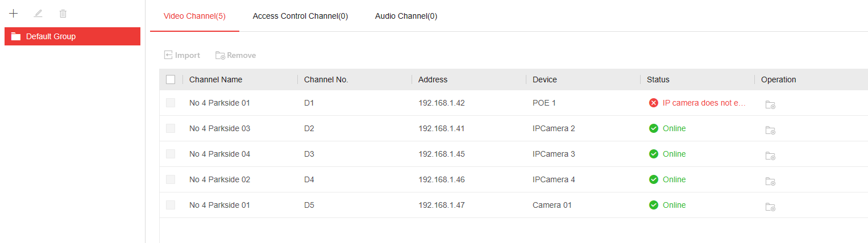Click remove icon for IPCamera 3 row
This screenshot has width=868, height=243.
click(x=770, y=156)
